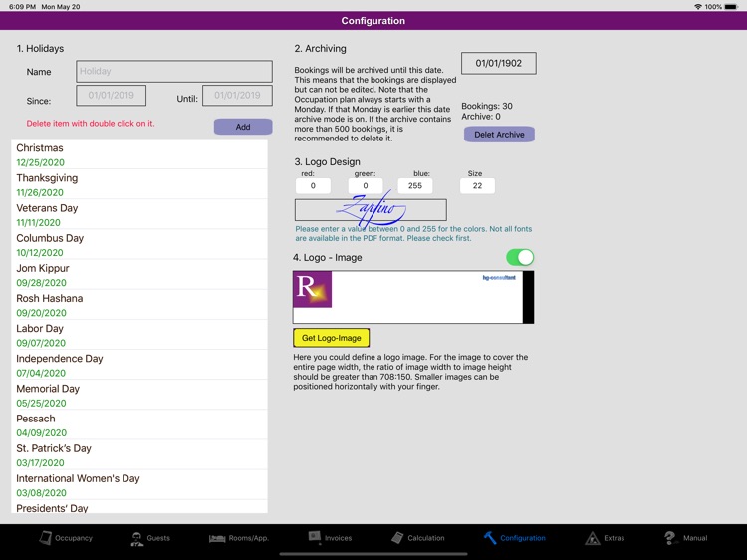Toggle the Logo - Image switch off

[x=520, y=257]
